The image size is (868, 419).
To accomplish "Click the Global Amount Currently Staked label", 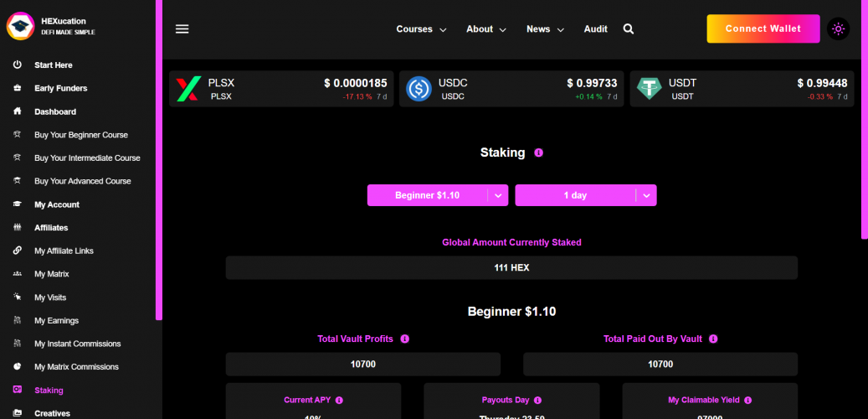I will click(x=511, y=242).
